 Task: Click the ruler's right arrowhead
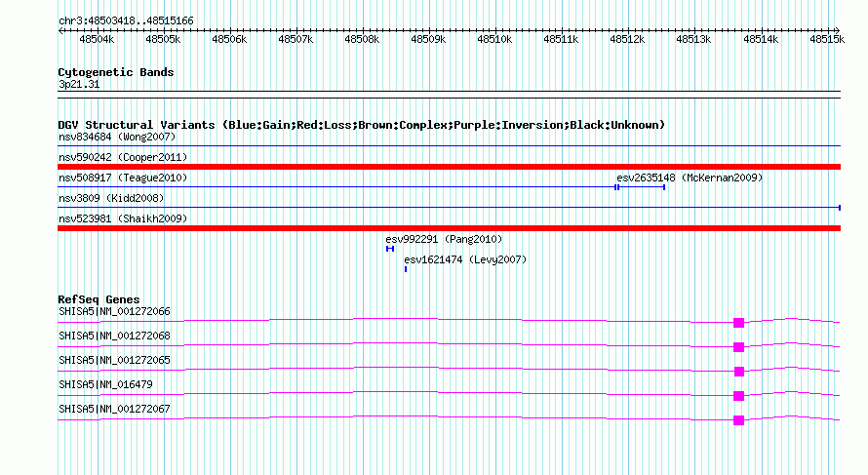tap(838, 30)
